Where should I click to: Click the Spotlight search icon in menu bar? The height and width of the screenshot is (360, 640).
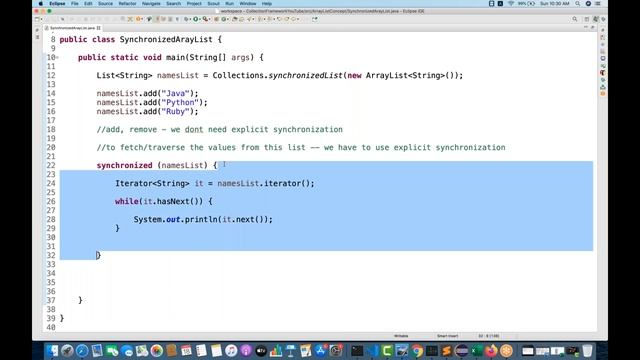tap(578, 4)
